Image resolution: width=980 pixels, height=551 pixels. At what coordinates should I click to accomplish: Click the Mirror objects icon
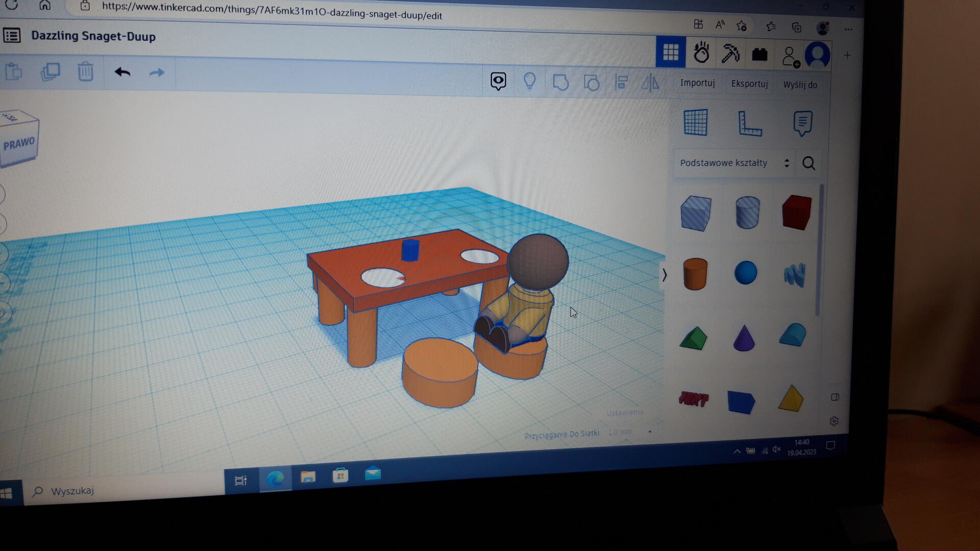pyautogui.click(x=650, y=83)
